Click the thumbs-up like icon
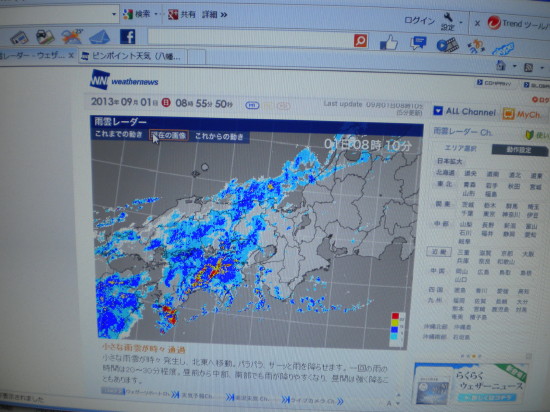The width and height of the screenshot is (550, 412). 389,42
